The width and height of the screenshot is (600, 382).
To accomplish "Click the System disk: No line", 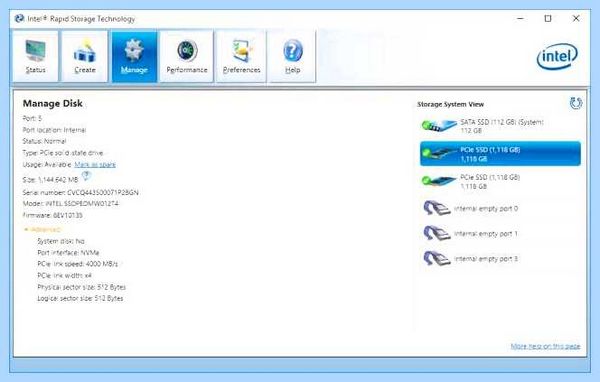I will coord(61,241).
